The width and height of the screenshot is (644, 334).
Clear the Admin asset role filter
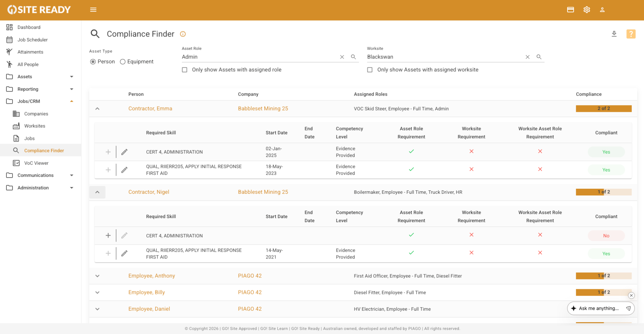(342, 57)
